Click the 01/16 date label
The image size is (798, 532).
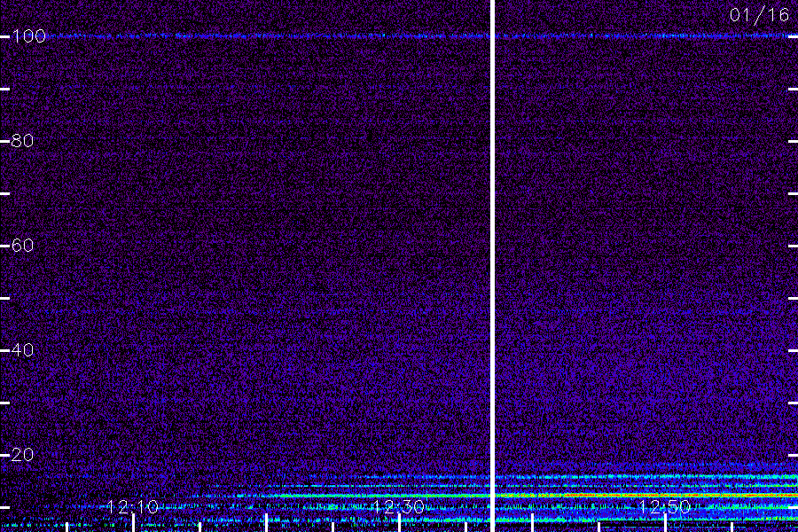[x=759, y=15]
